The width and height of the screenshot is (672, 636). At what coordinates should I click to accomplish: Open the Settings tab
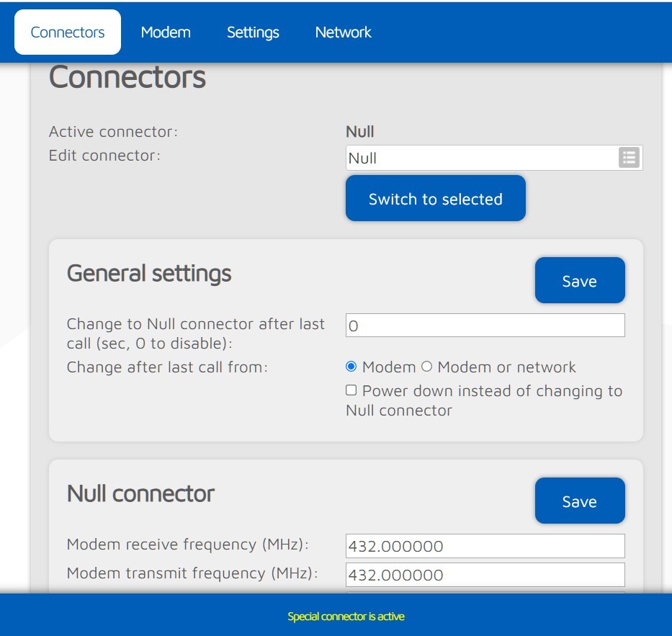253,32
